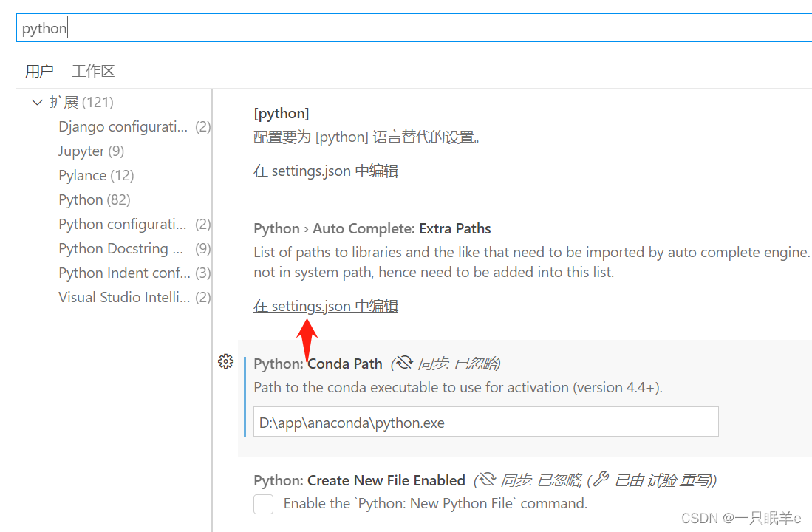The width and height of the screenshot is (812, 532).
Task: Switch to the 工作区 tab
Action: pos(92,71)
